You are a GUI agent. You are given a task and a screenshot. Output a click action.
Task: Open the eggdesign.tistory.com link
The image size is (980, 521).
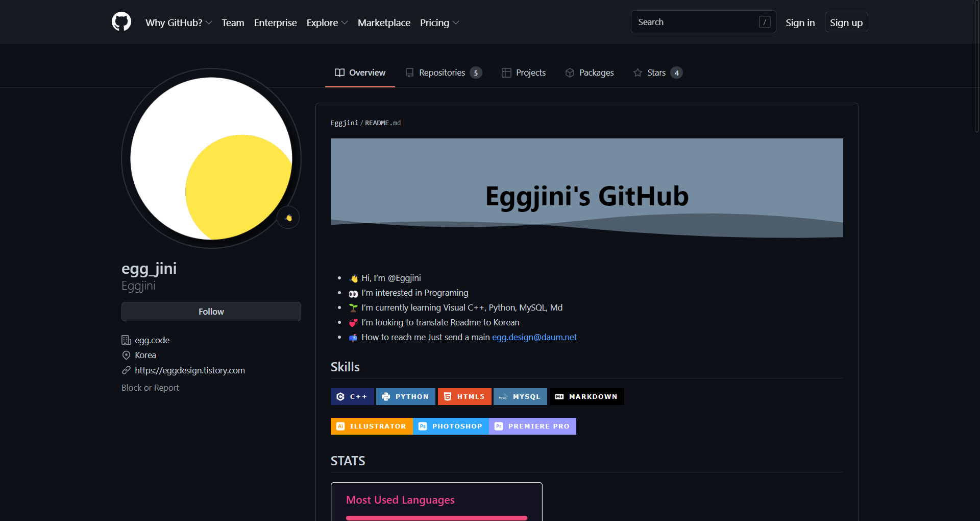190,370
